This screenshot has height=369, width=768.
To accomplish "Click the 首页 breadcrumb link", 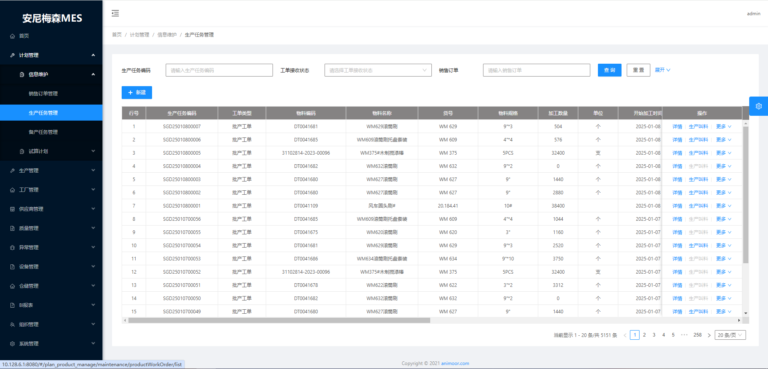I will pyautogui.click(x=117, y=35).
